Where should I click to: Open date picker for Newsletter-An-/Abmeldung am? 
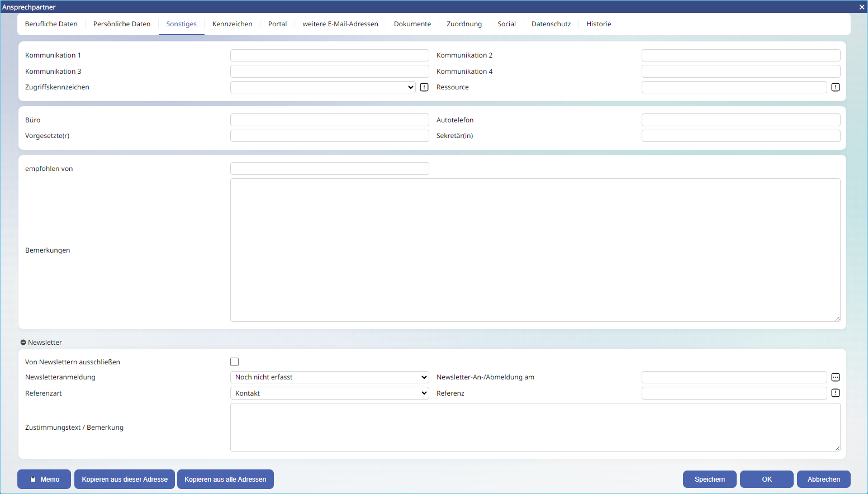coord(836,377)
